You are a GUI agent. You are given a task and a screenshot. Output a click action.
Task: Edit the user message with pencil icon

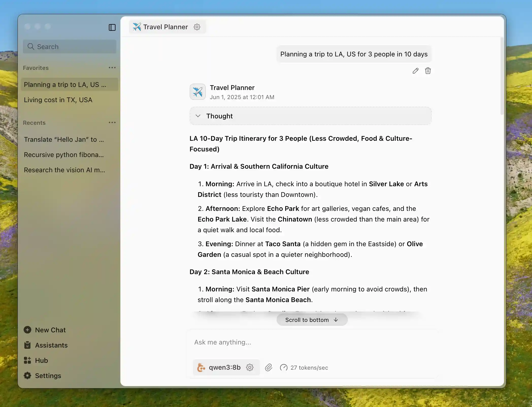415,71
